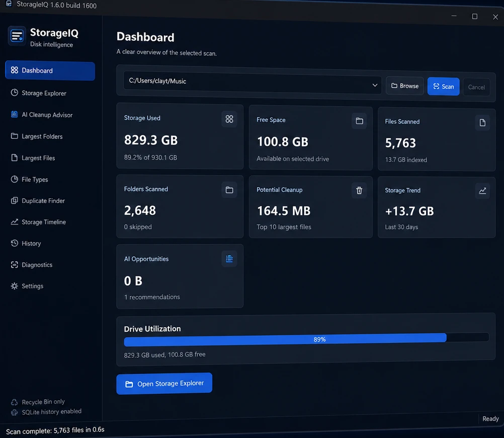Open the Dashboard page
Viewport: 504px width, 438px height.
pos(50,71)
